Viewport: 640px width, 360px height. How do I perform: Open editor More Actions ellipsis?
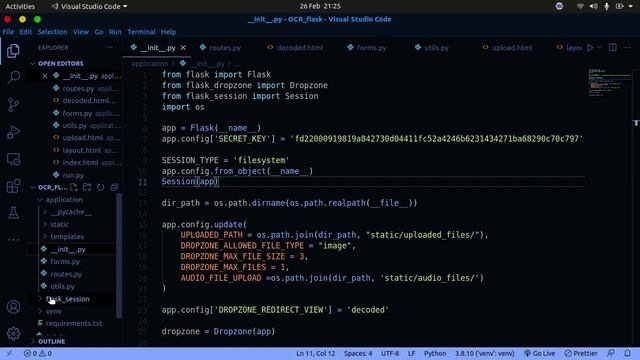click(x=627, y=47)
